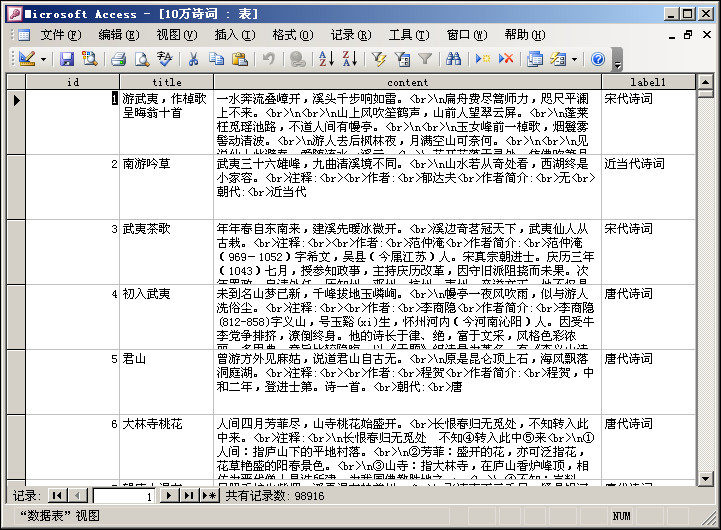
Task: Click the Insert Hyperlink icon
Action: (x=298, y=59)
